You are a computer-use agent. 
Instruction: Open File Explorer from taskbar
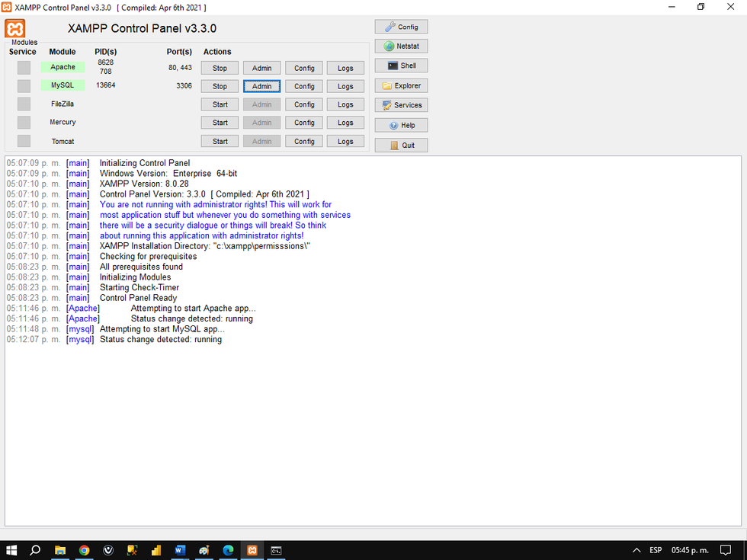[x=60, y=550]
